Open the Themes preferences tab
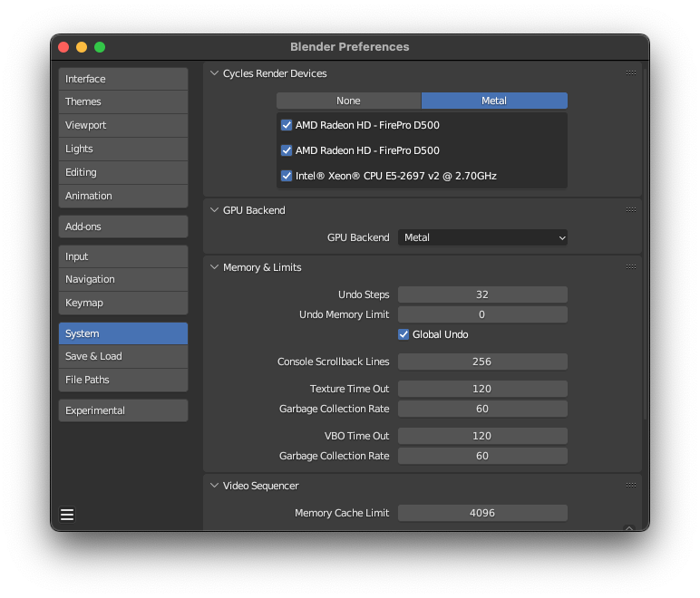This screenshot has height=598, width=700. click(x=123, y=101)
